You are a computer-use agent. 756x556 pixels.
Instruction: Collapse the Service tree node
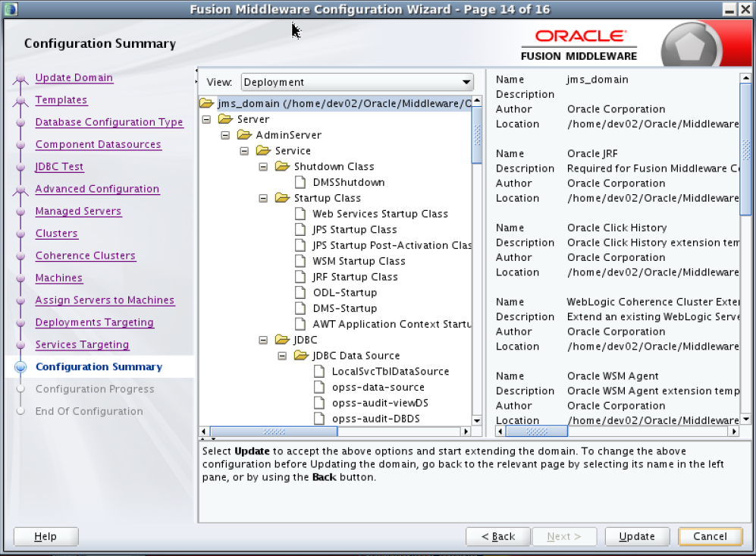click(x=244, y=151)
